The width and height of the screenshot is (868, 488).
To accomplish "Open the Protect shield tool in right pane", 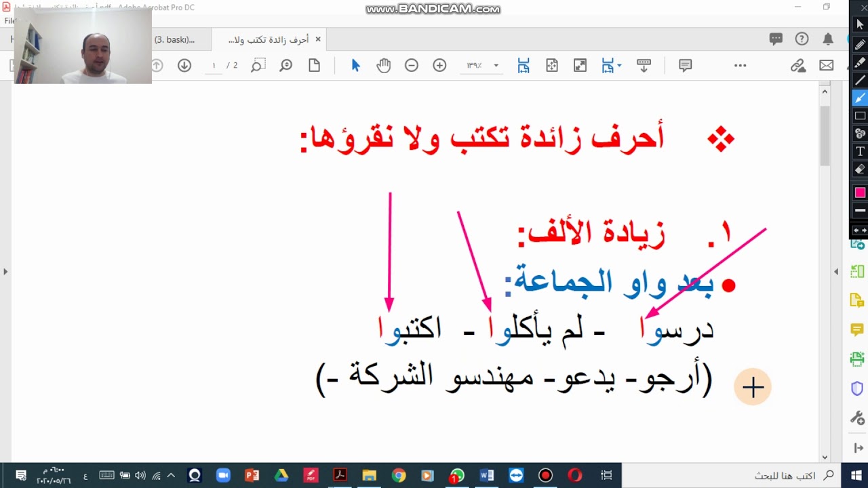I will pos(857,388).
